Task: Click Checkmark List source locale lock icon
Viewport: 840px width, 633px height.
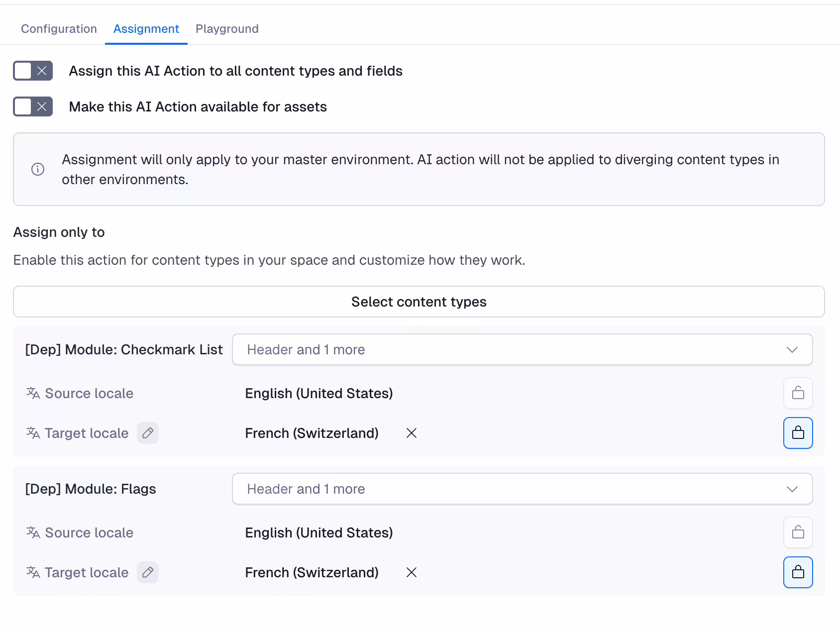Action: 798,393
